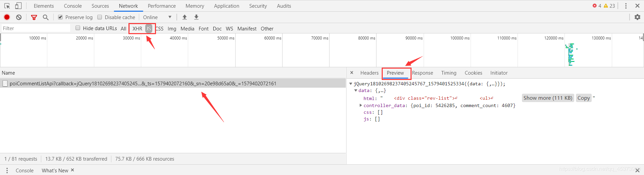644x175 pixels.
Task: Toggle the network filter funnel icon
Action: (x=34, y=17)
